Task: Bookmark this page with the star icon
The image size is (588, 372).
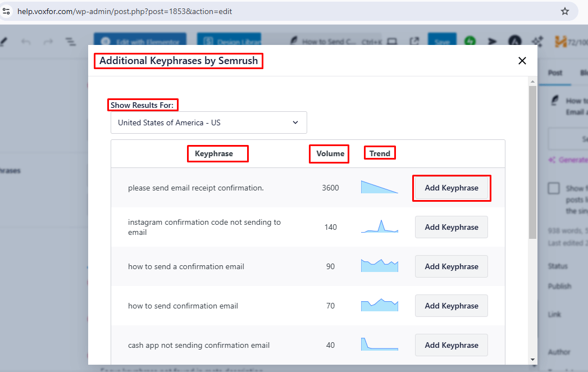Action: click(565, 11)
